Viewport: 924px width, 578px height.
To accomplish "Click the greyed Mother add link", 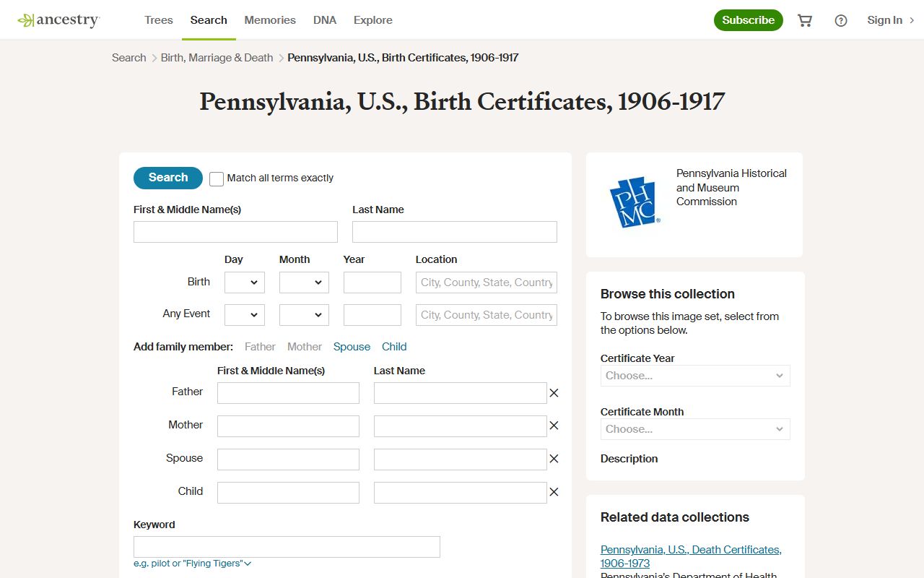I will point(305,347).
